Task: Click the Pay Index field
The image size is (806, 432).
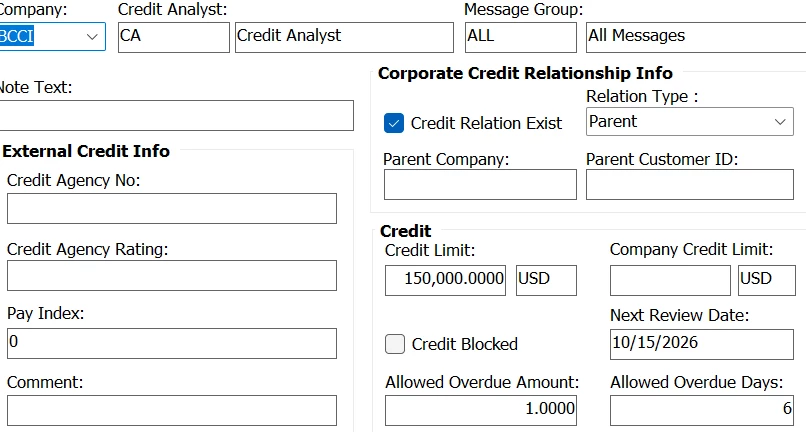Action: point(172,343)
